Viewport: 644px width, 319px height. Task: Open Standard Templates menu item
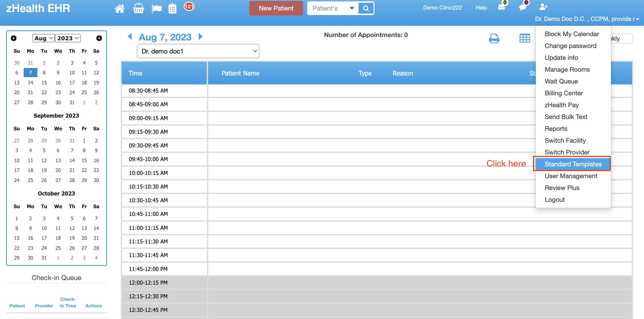573,164
